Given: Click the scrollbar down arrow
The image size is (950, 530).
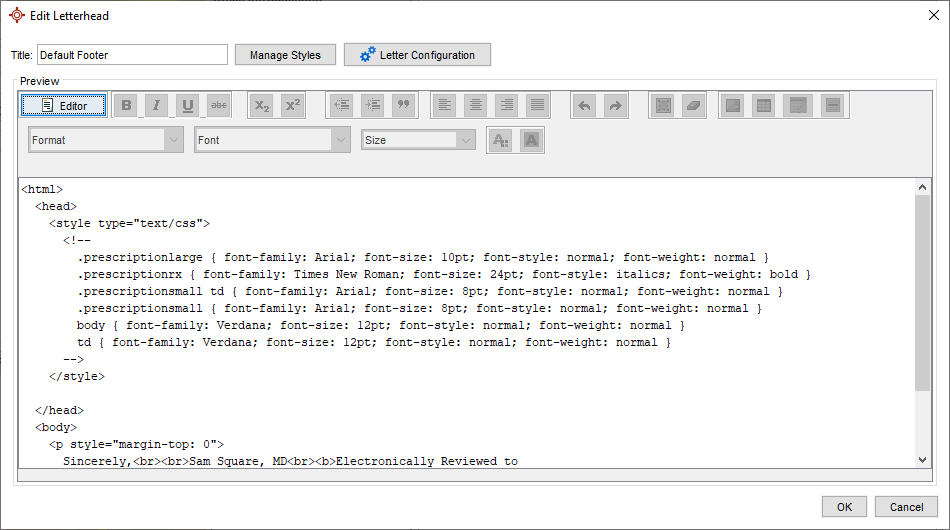Looking at the screenshot, I should click(x=922, y=460).
